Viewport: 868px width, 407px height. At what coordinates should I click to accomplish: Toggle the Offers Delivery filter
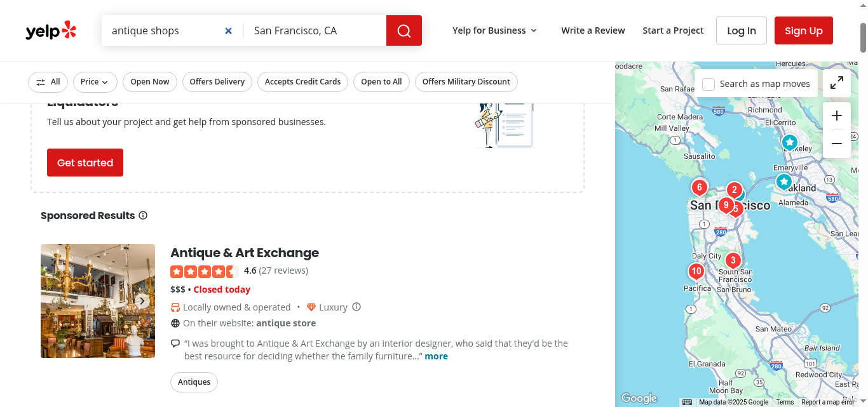point(217,82)
